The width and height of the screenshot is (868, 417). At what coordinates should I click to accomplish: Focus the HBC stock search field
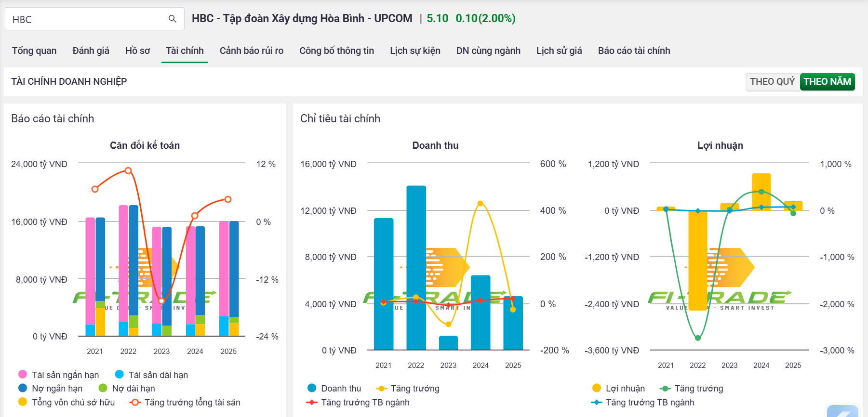pos(94,19)
